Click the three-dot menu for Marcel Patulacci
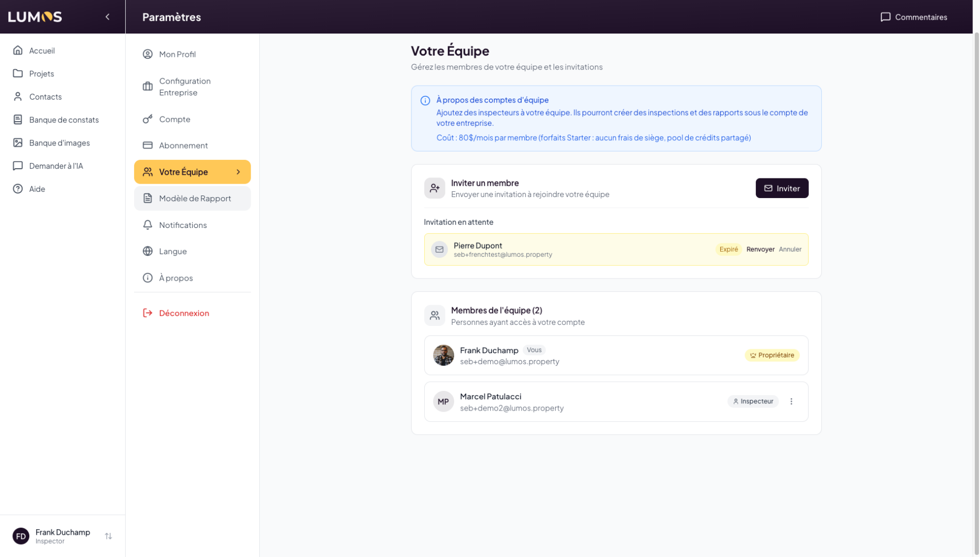 791,401
